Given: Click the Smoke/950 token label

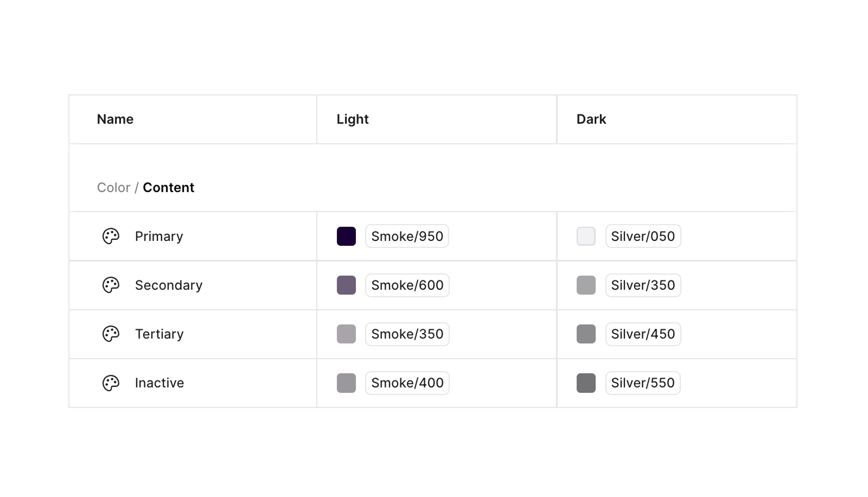Looking at the screenshot, I should [x=407, y=237].
